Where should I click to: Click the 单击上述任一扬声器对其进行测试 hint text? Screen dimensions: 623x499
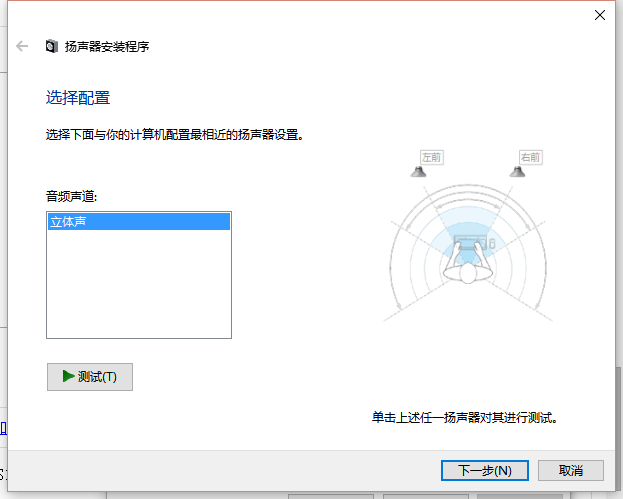pyautogui.click(x=465, y=418)
